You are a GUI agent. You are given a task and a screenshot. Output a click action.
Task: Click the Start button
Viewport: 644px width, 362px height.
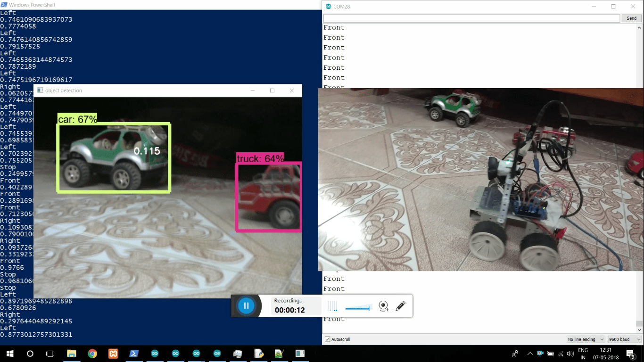9,354
